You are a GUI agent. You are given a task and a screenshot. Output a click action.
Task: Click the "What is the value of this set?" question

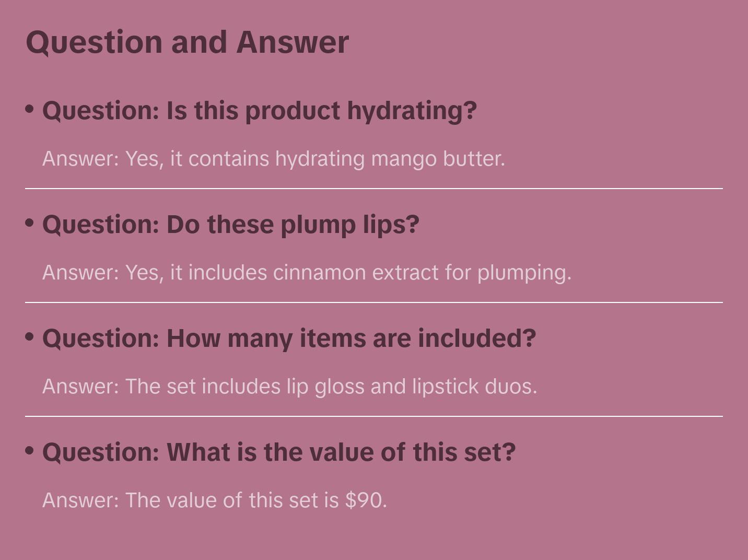[x=279, y=452]
